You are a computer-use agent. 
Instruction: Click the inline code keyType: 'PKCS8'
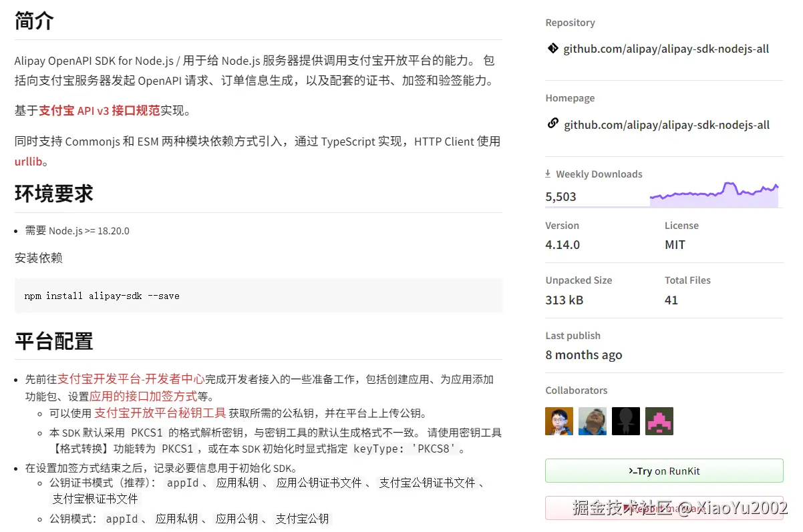point(406,449)
